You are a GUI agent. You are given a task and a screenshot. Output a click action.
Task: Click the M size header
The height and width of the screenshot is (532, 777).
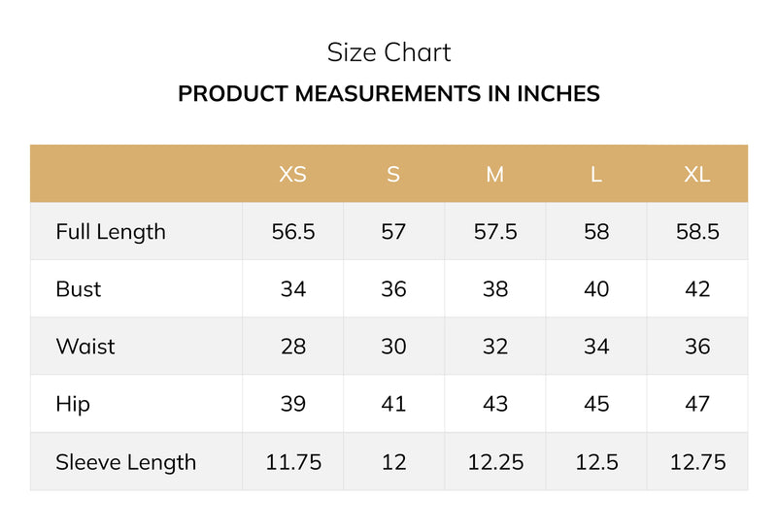coord(495,175)
